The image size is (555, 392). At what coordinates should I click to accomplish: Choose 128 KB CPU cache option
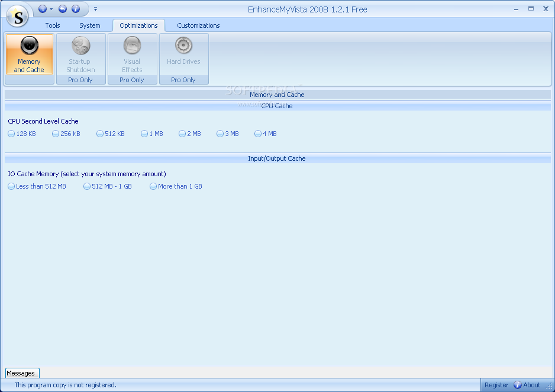pyautogui.click(x=21, y=134)
